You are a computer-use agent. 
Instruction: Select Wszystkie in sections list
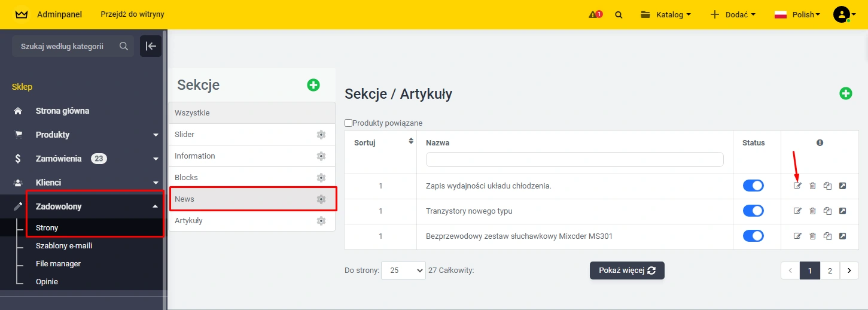click(x=252, y=113)
